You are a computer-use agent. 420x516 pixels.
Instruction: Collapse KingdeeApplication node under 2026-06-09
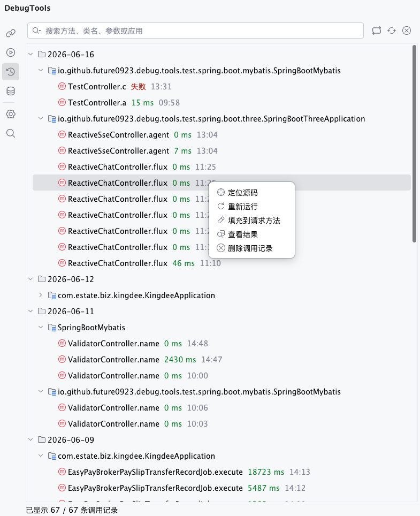click(x=41, y=456)
